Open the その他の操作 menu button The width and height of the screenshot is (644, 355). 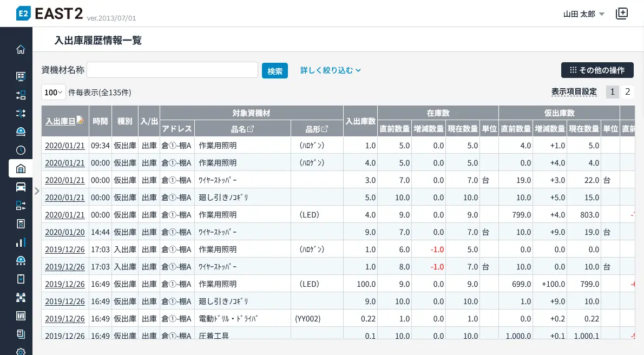pyautogui.click(x=597, y=70)
